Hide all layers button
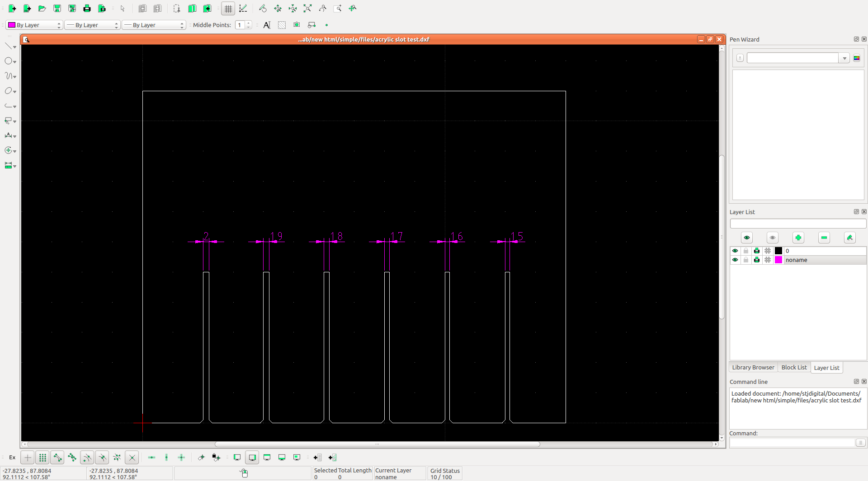Viewport: 868px width, 481px height. 773,238
